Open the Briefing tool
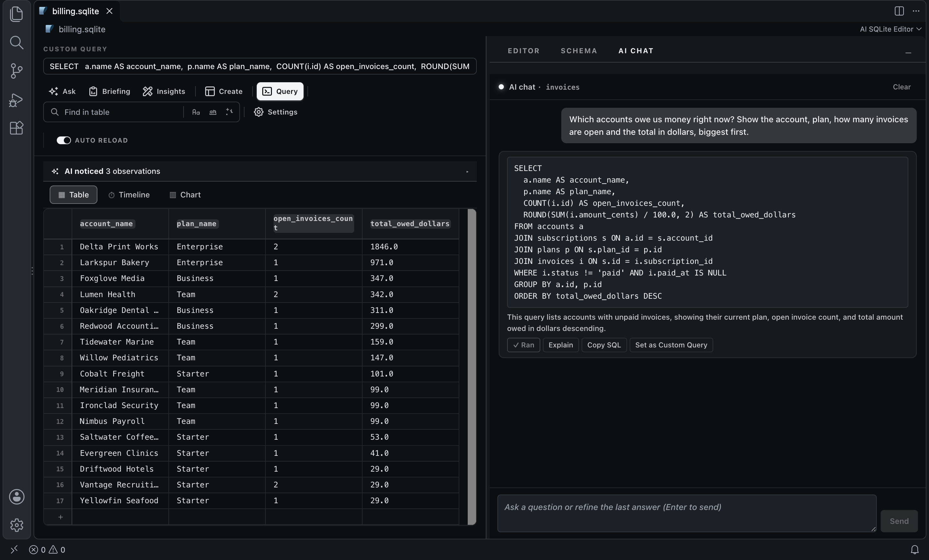929x560 pixels. click(109, 91)
